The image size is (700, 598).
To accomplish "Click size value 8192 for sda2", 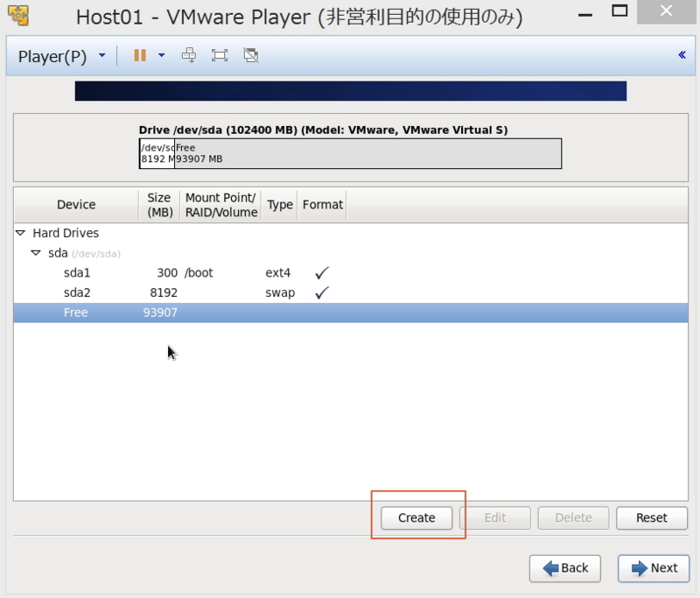I will click(x=164, y=292).
